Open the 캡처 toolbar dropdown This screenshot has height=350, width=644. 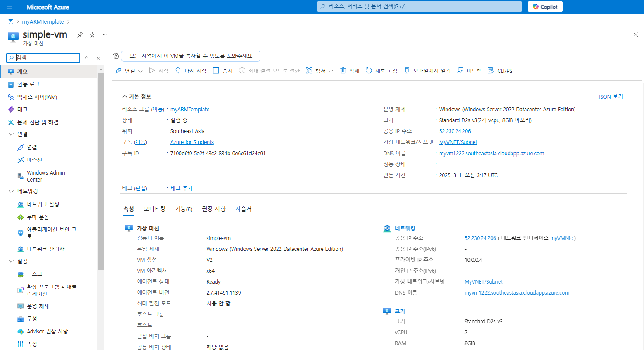[320, 71]
